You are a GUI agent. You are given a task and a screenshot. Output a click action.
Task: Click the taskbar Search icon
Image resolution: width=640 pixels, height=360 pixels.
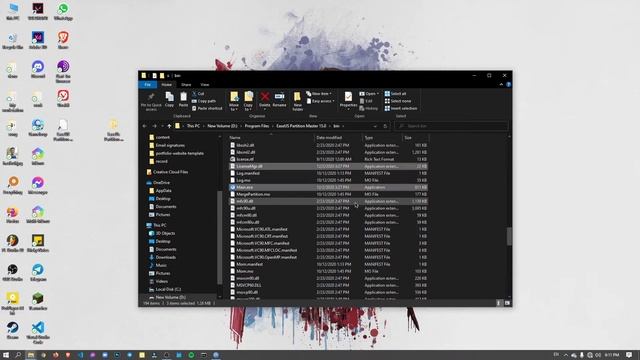18,355
